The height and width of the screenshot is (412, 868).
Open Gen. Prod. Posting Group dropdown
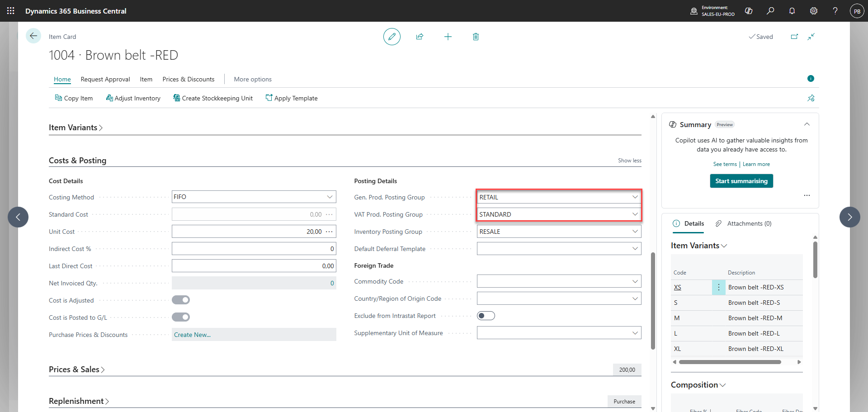pos(635,197)
